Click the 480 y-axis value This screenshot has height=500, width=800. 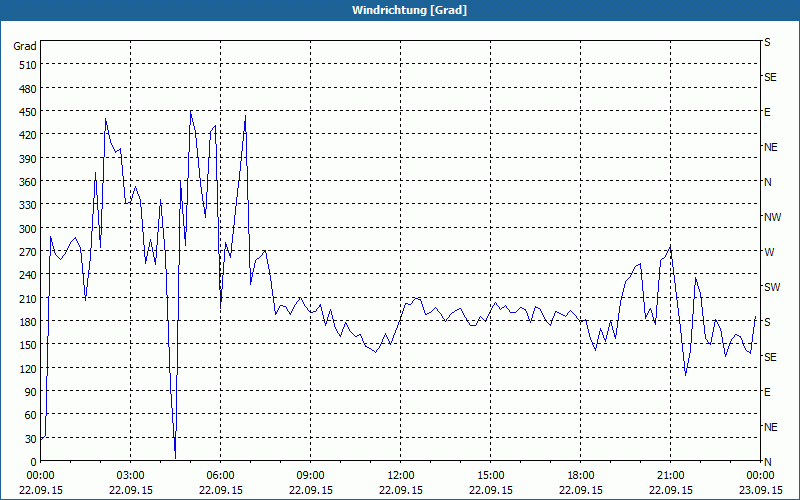coord(29,89)
